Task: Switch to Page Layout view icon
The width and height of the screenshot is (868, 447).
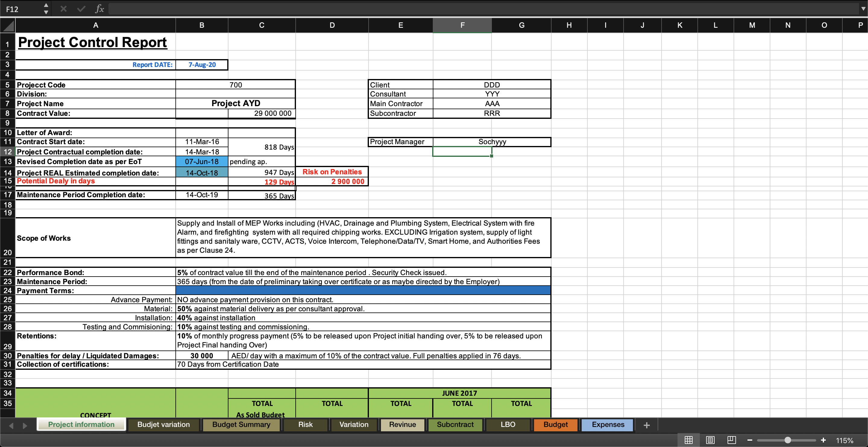Action: click(710, 440)
